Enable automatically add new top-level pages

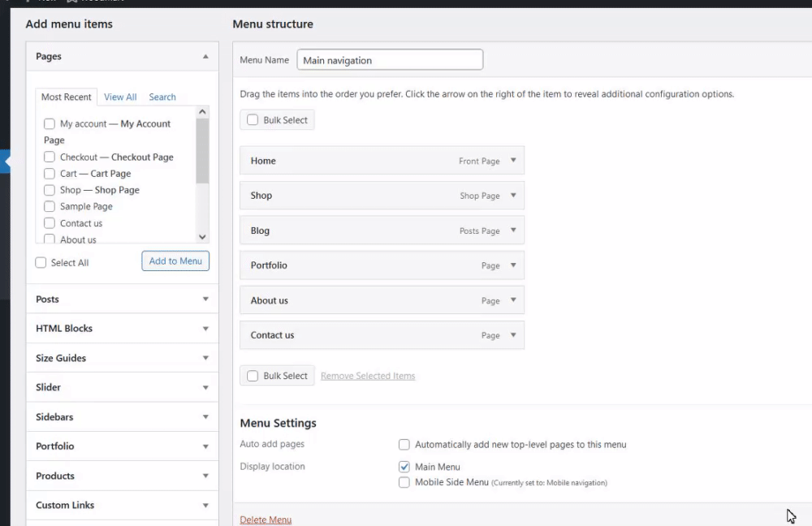tap(404, 445)
